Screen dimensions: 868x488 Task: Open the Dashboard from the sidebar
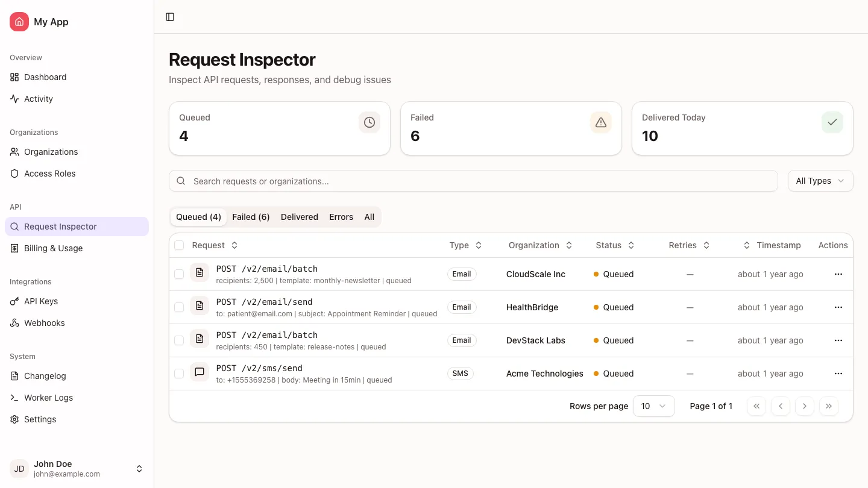(x=44, y=77)
